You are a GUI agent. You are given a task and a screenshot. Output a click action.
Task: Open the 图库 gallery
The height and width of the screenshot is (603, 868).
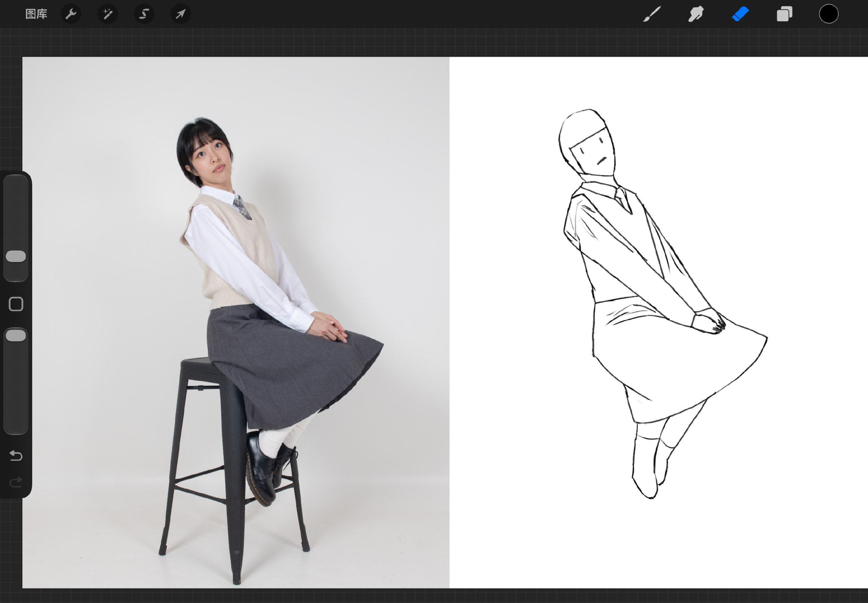pos(36,14)
